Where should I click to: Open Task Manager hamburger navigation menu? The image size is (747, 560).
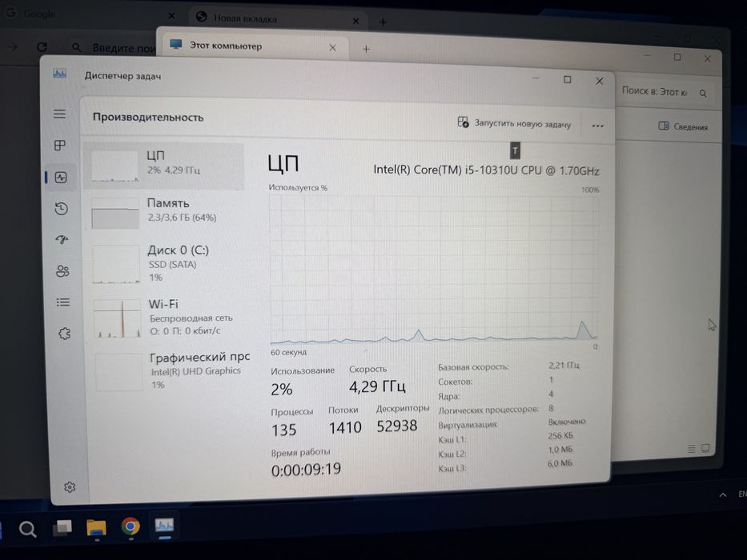(x=59, y=114)
